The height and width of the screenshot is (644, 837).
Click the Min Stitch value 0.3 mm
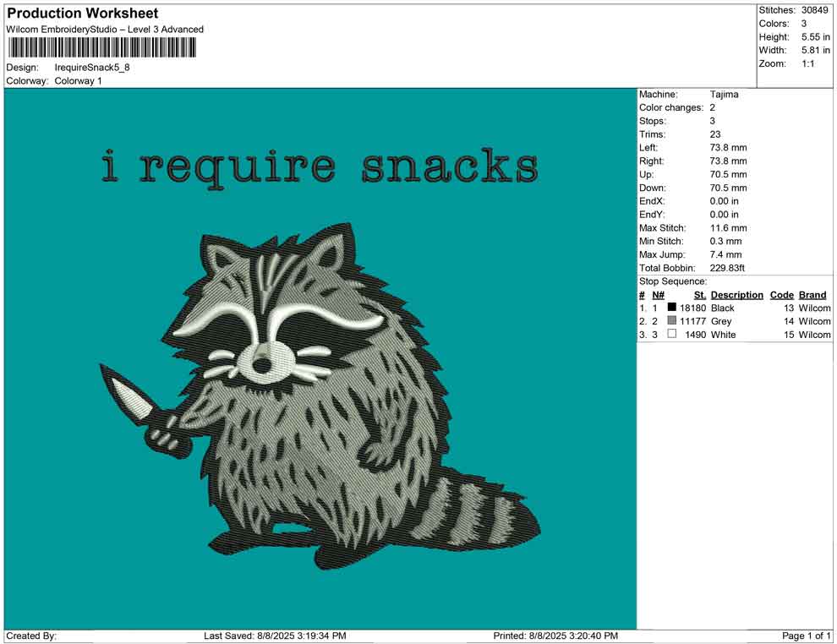[725, 241]
